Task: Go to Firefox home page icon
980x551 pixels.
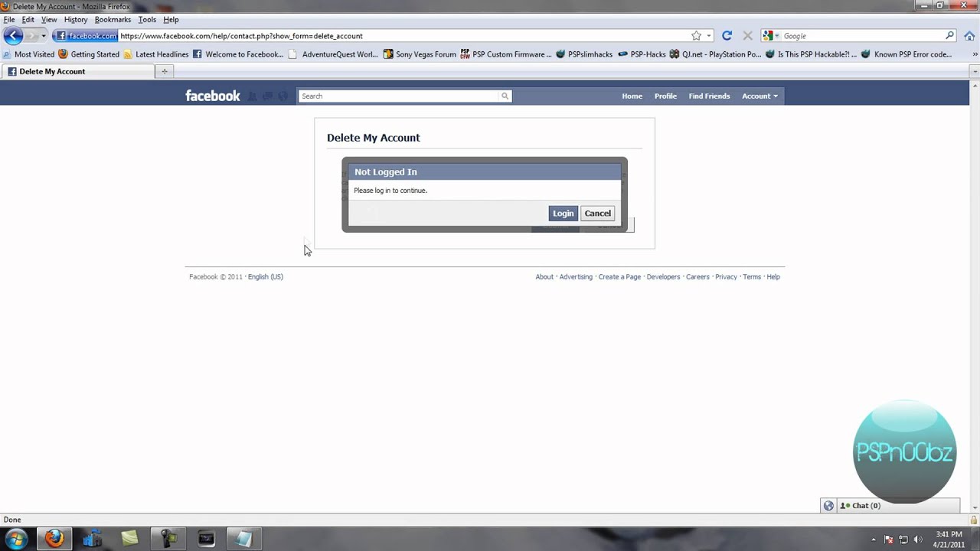Action: click(969, 36)
